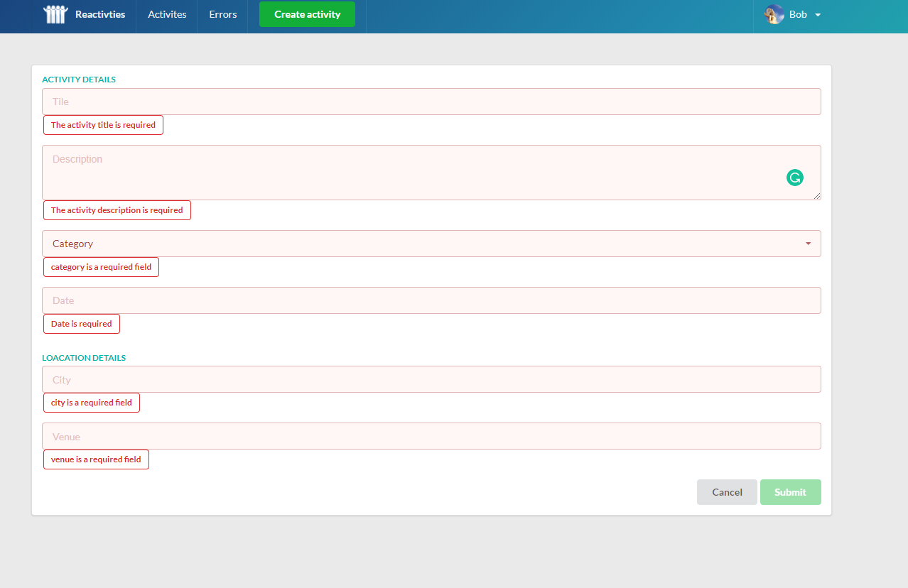Click the Date input field

(x=431, y=300)
